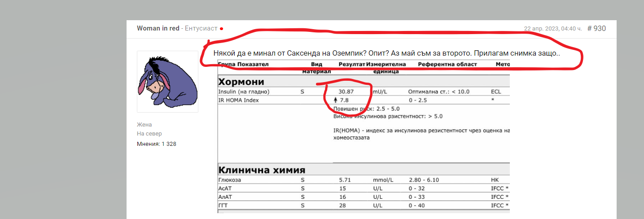This screenshot has height=219, width=644.
Task: Click the IR HOMA Index row label
Action: [x=238, y=100]
